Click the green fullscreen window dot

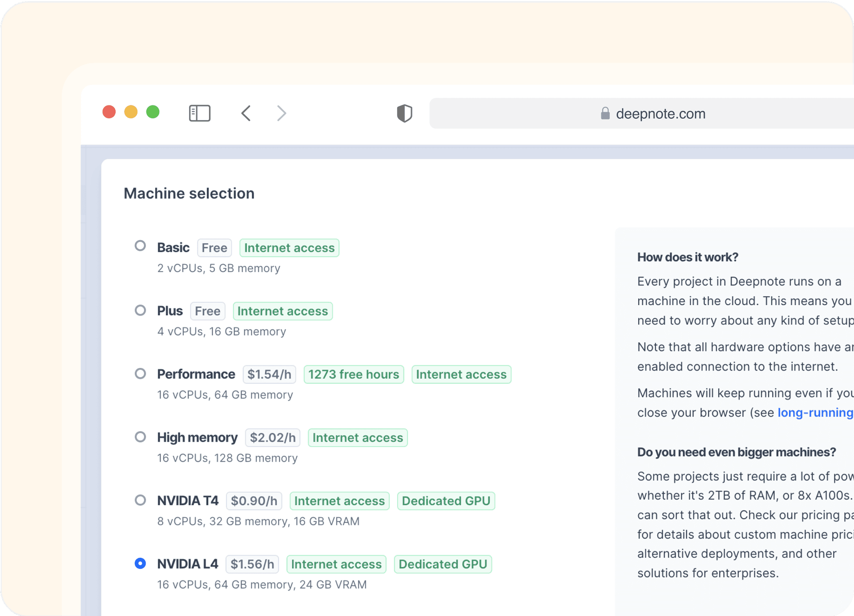(x=153, y=112)
